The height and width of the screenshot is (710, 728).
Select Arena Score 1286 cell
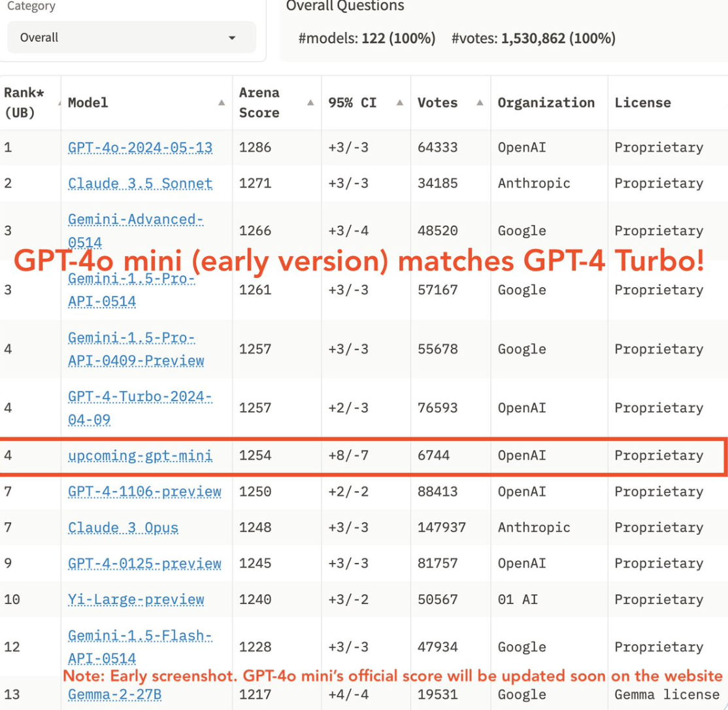point(255,148)
